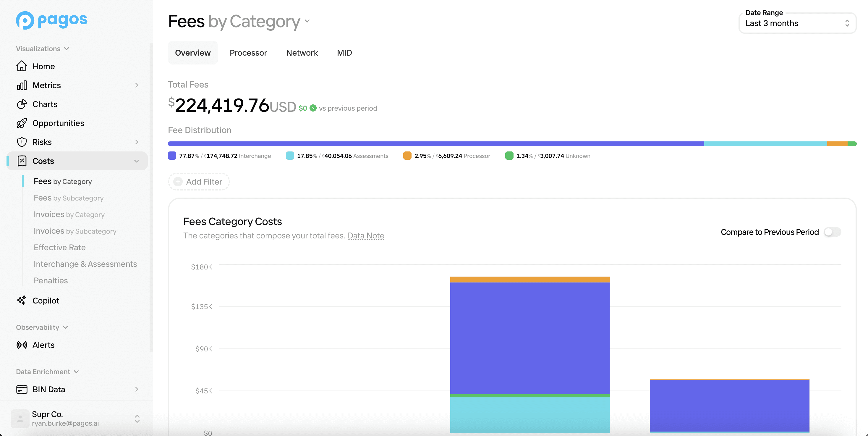Open Fees by Subcategory in sidebar
Viewport: 868px width, 436px height.
coord(68,198)
